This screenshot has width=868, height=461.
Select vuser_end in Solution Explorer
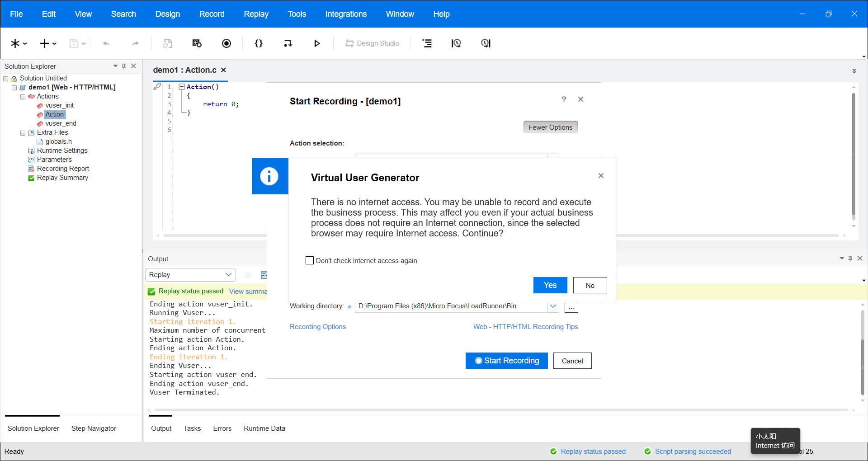tap(61, 123)
